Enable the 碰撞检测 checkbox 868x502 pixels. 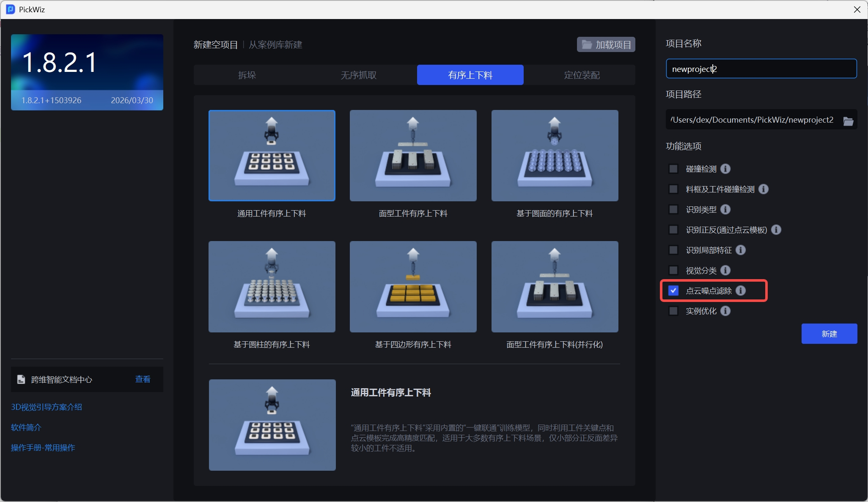click(x=673, y=169)
